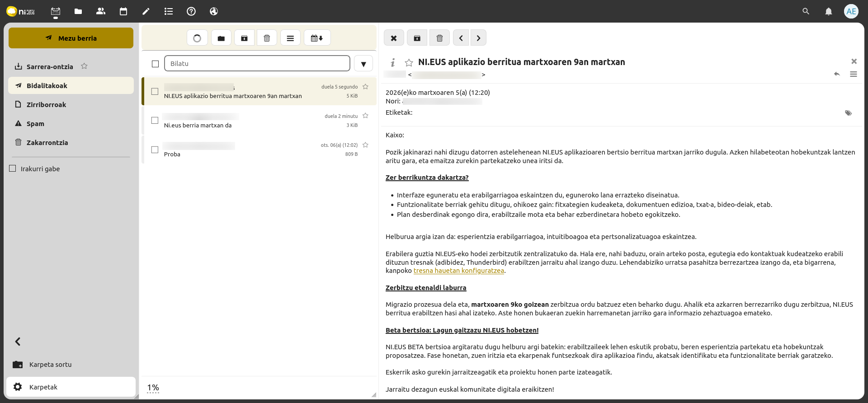Image resolution: width=868 pixels, height=403 pixels.
Task: Open the Contacts app in top navigation
Action: [x=101, y=11]
